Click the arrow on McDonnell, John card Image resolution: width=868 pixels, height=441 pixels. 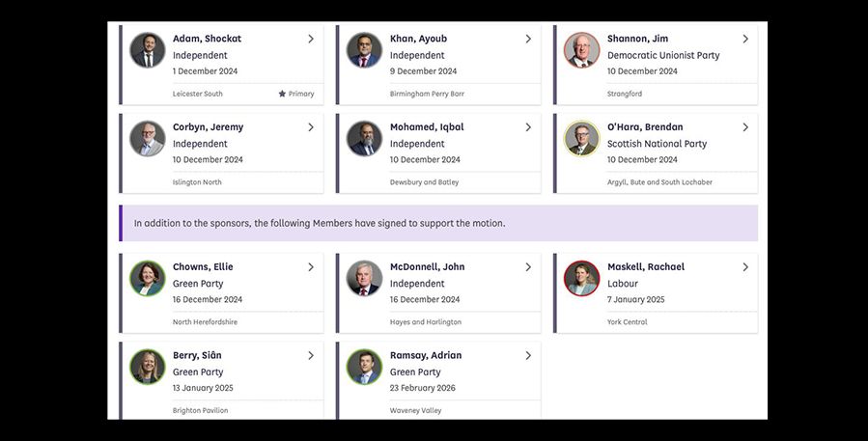528,267
